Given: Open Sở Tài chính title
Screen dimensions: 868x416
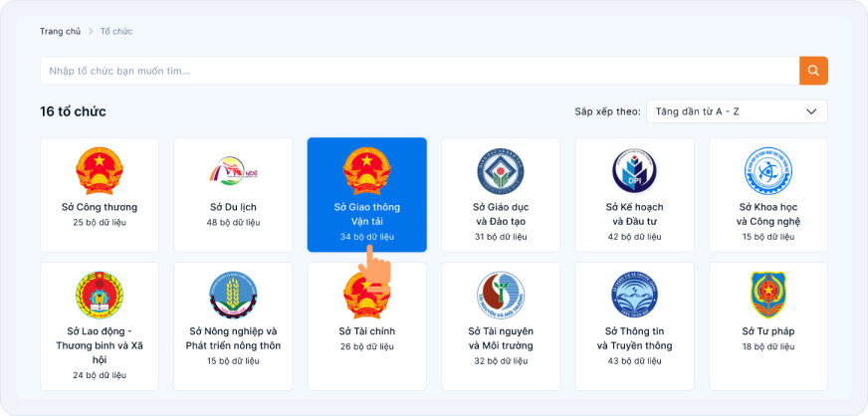Looking at the screenshot, I should (x=367, y=332).
